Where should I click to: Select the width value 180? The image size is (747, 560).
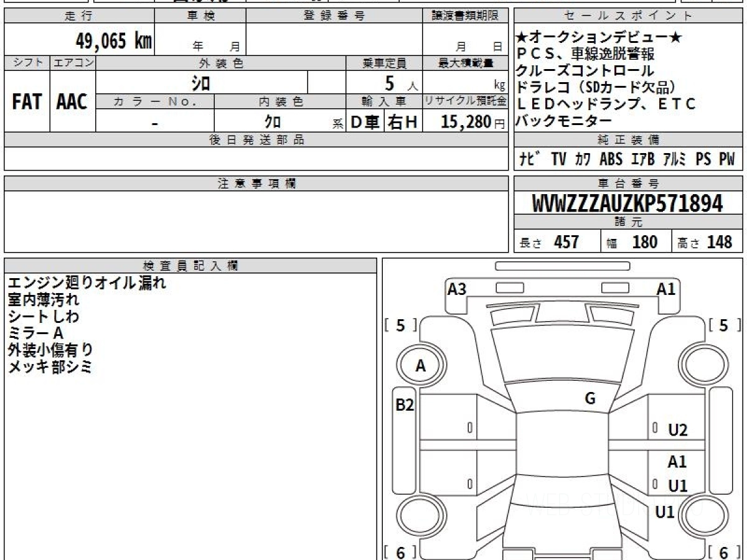pyautogui.click(x=645, y=242)
